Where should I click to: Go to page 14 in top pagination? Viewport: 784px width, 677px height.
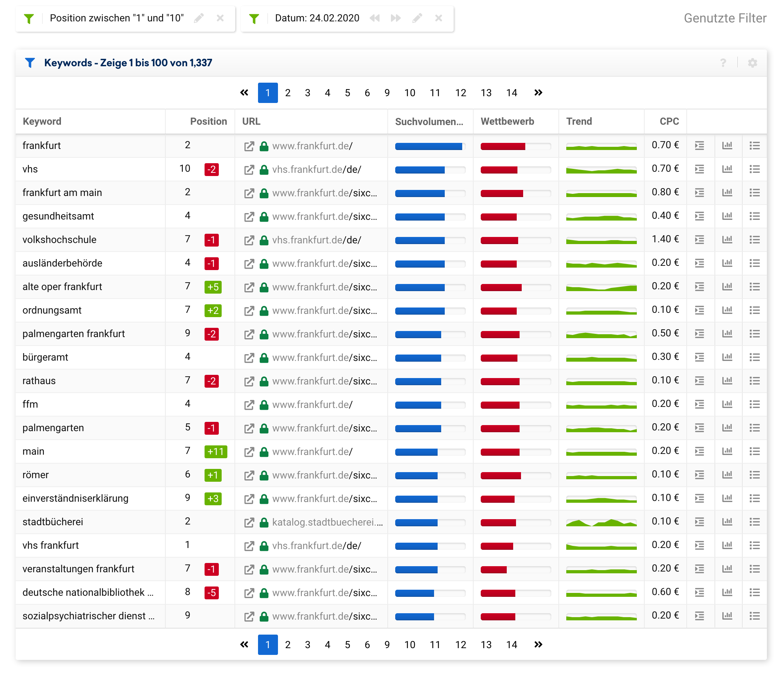click(512, 93)
